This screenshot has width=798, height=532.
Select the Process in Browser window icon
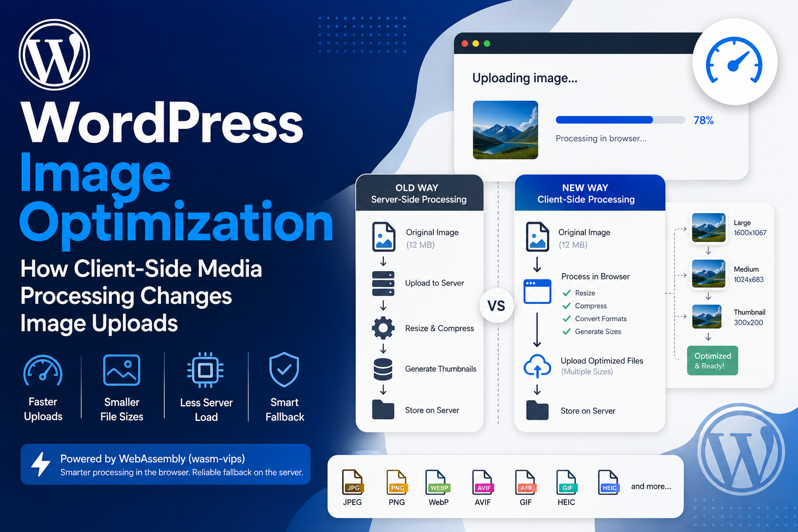(x=537, y=291)
